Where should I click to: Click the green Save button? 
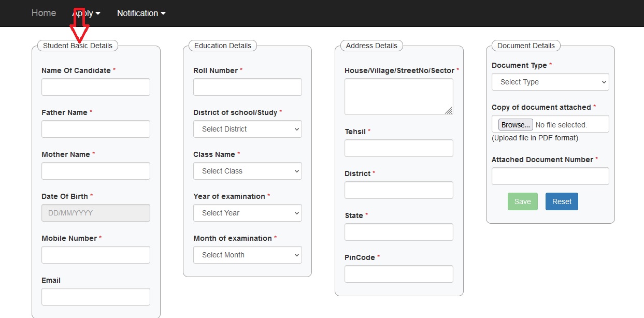pos(522,201)
